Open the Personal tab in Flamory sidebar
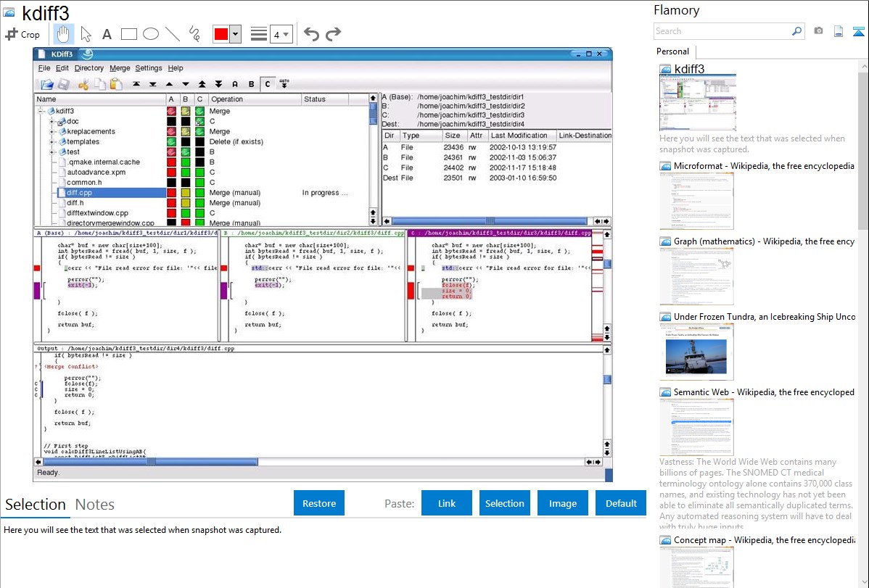Screen dimensions: 869x588 pos(673,51)
